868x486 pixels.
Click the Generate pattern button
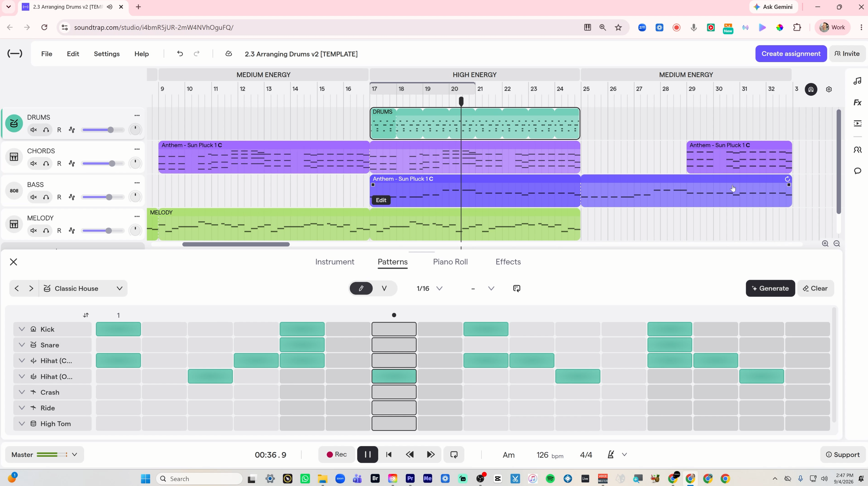[770, 288]
